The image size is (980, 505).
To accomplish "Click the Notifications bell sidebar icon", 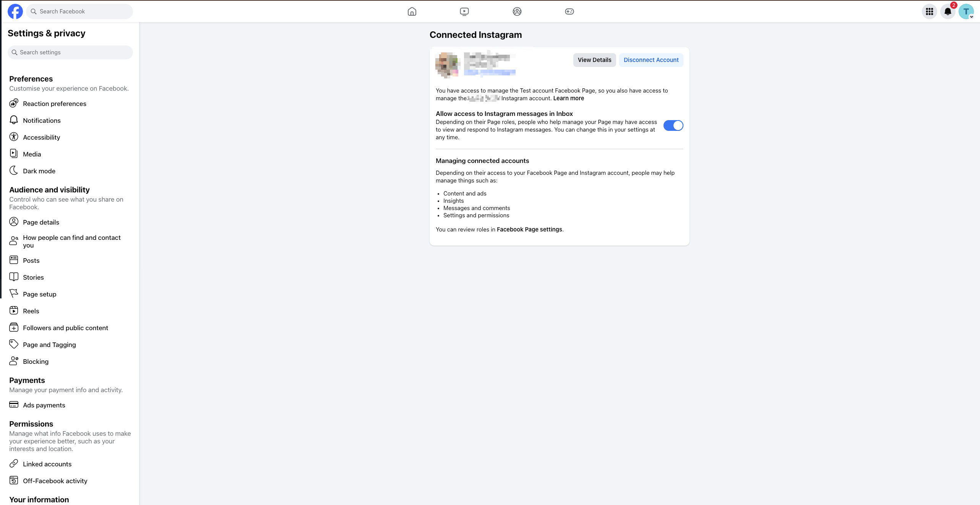I will [x=14, y=120].
